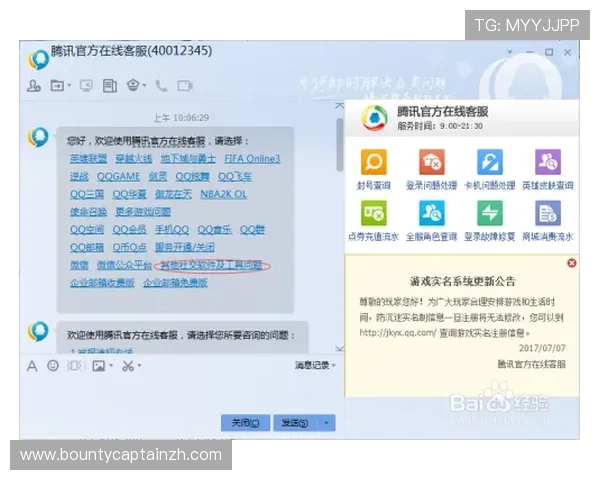Start a voice call with the phone icon

(x=161, y=86)
